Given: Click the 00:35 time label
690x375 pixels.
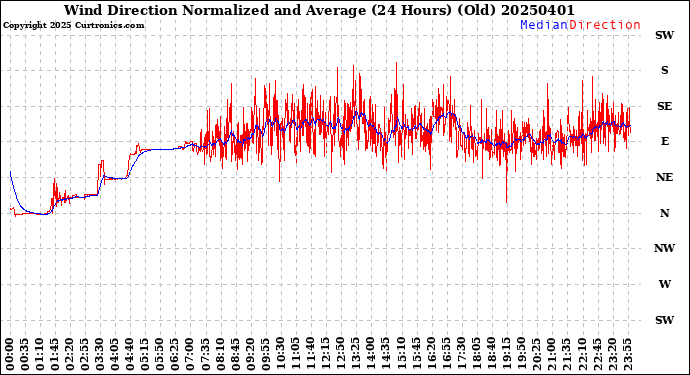Looking at the screenshot, I should pyautogui.click(x=25, y=354).
